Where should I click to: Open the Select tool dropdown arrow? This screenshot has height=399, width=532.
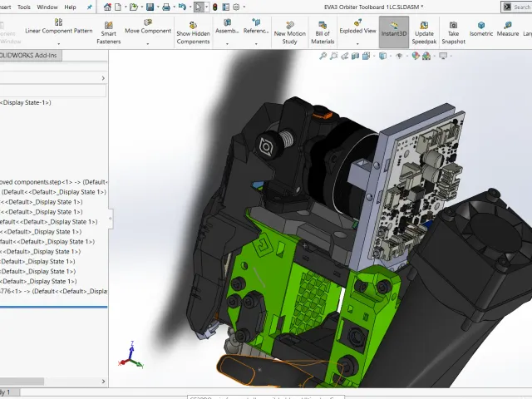pyautogui.click(x=206, y=7)
